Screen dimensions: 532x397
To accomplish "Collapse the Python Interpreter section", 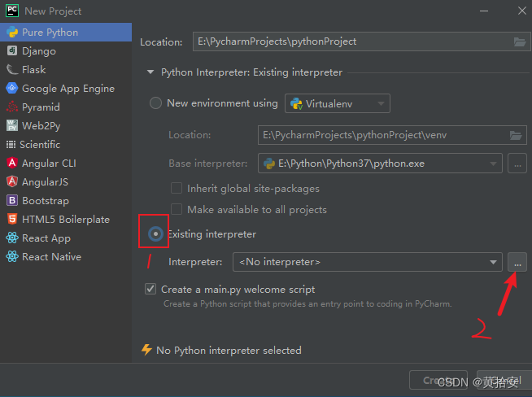I will pos(150,72).
